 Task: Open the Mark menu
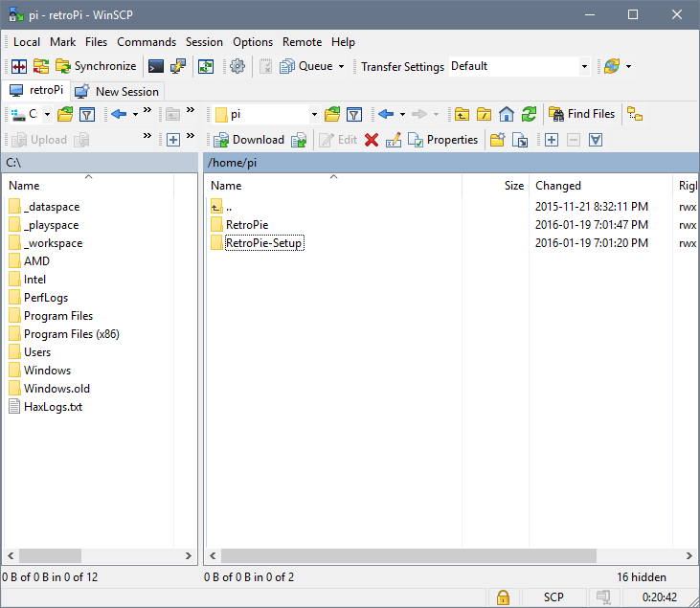[62, 42]
